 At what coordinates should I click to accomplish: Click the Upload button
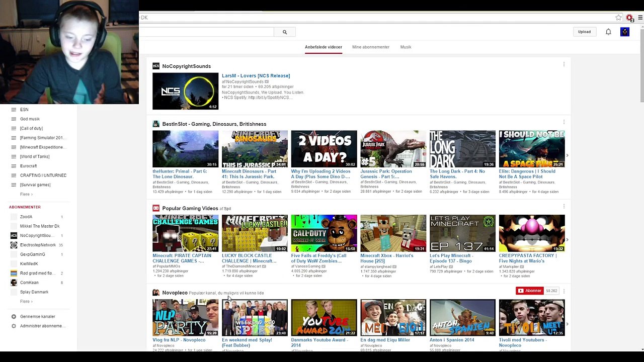pyautogui.click(x=584, y=32)
